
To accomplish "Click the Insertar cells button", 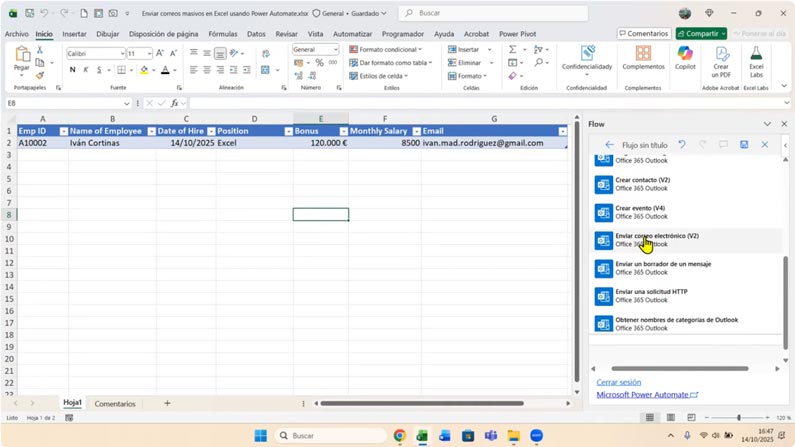I will click(463, 49).
